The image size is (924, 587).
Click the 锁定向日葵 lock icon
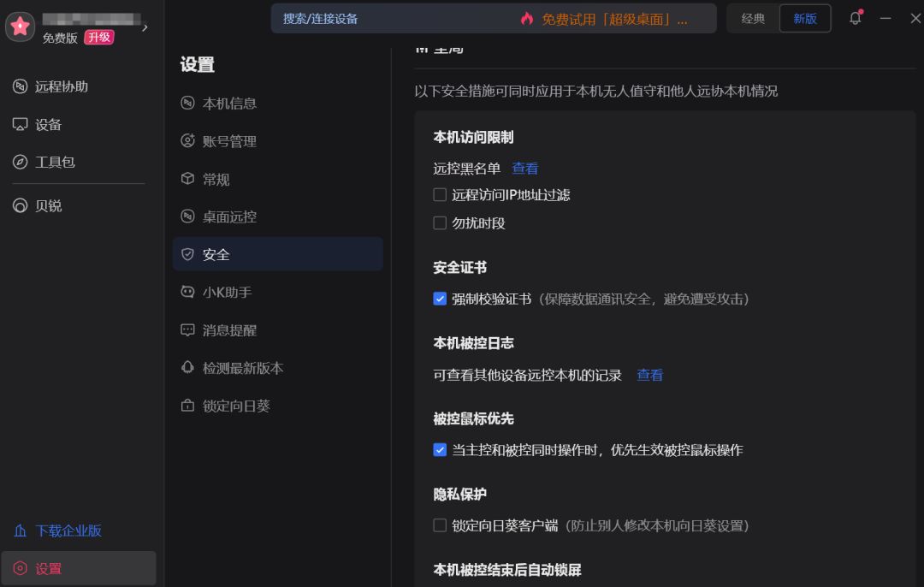point(187,406)
